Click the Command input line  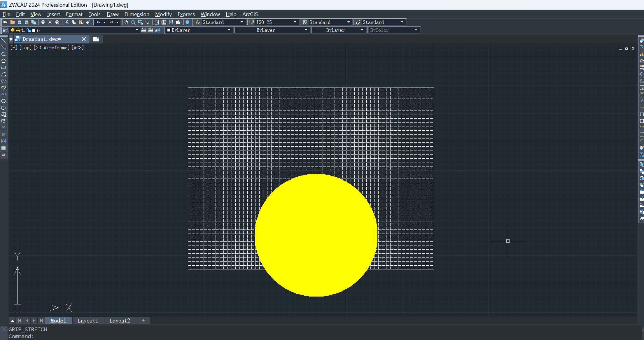(x=321, y=336)
